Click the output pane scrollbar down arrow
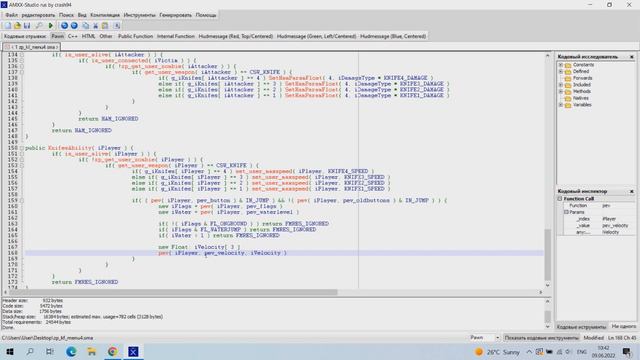Image resolution: width=640 pixels, height=360 pixels. tap(548, 327)
